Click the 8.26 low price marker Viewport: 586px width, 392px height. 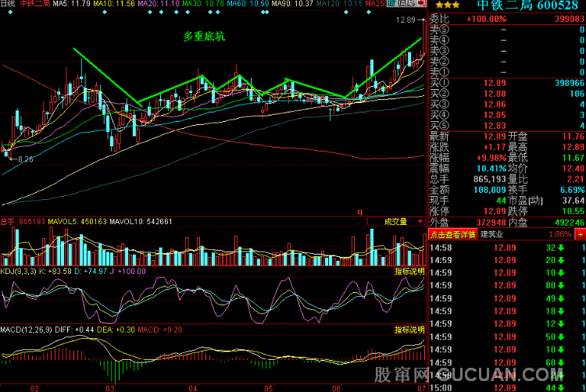25,159
